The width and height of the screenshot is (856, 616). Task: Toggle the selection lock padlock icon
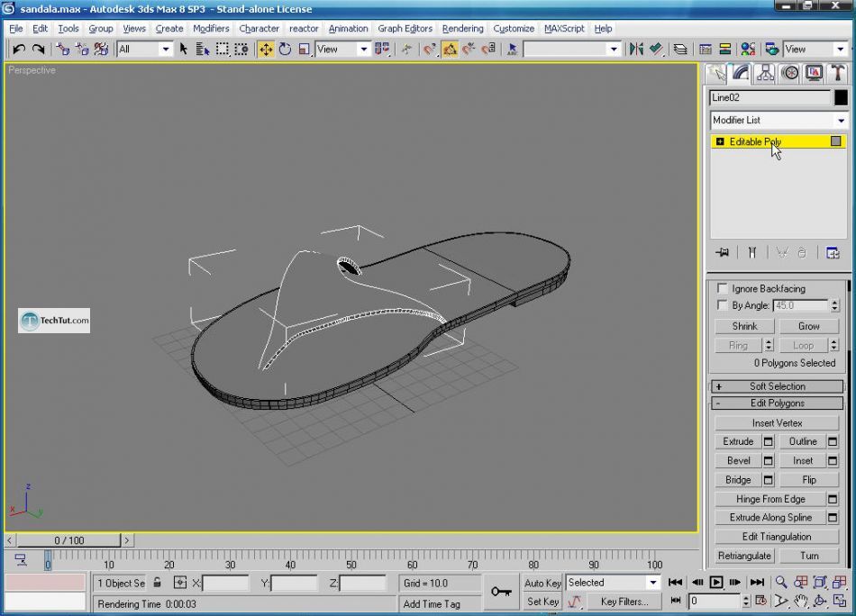tap(157, 583)
